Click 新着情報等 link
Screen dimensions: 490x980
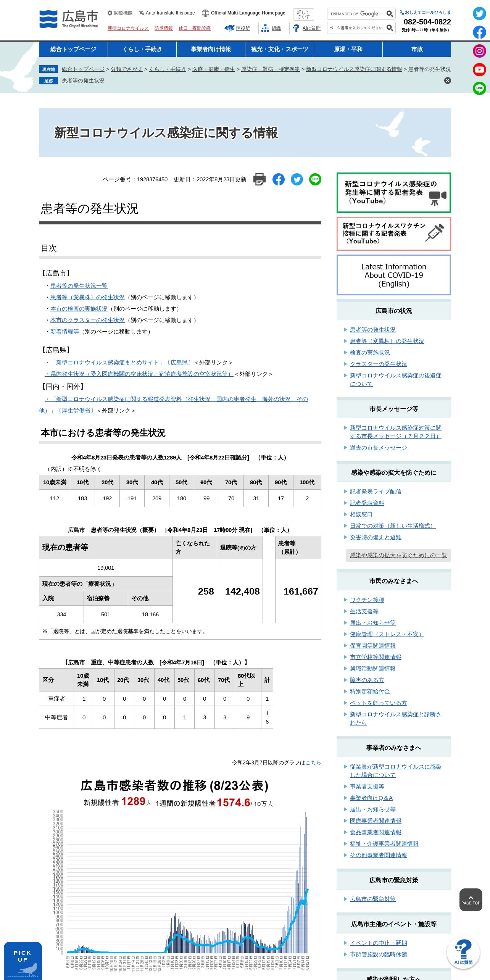64,332
